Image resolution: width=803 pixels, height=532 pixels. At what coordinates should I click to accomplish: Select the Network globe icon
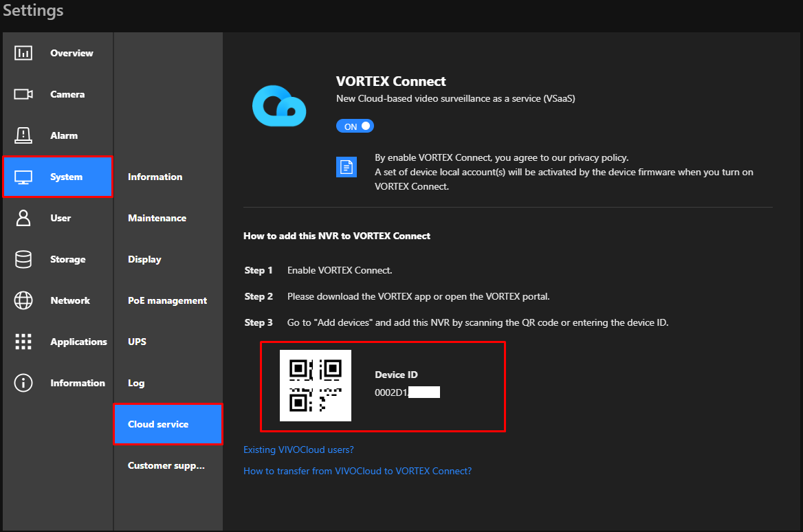tap(23, 300)
